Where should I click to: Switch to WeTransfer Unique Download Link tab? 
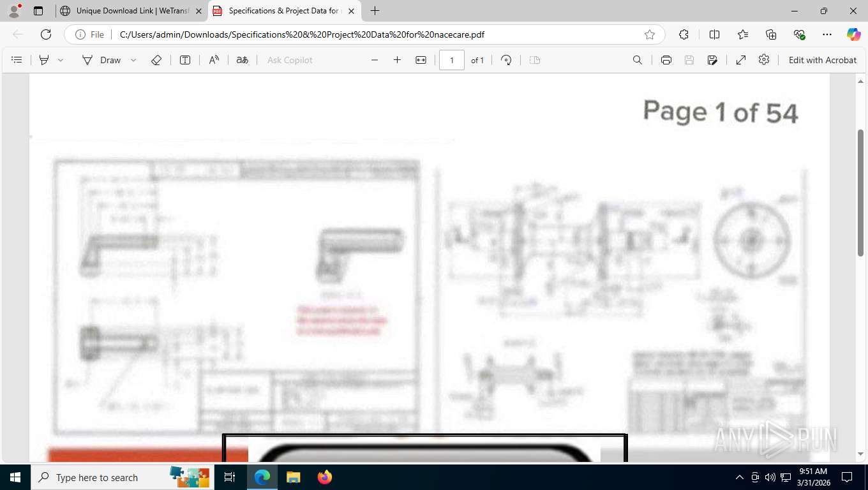tap(133, 11)
